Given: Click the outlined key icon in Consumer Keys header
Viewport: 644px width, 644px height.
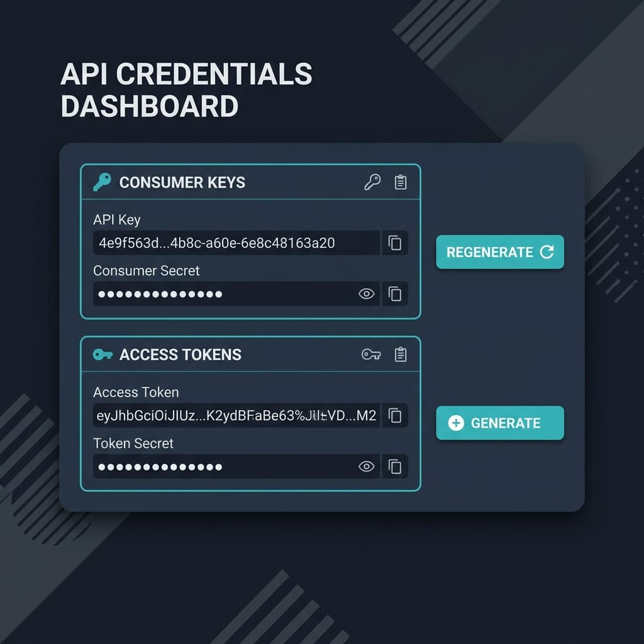Looking at the screenshot, I should click(x=372, y=182).
